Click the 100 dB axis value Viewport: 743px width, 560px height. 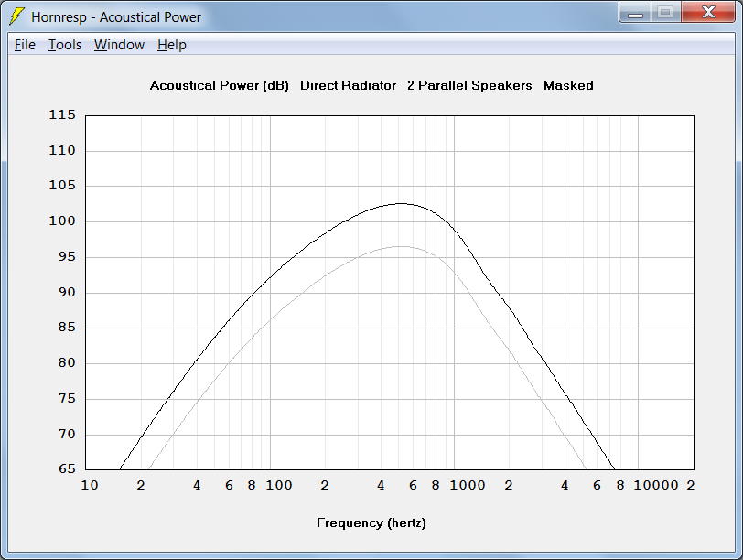[62, 221]
